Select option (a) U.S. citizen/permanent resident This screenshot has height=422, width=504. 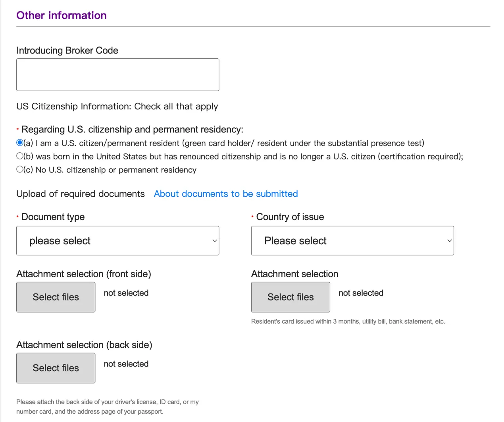pos(20,142)
